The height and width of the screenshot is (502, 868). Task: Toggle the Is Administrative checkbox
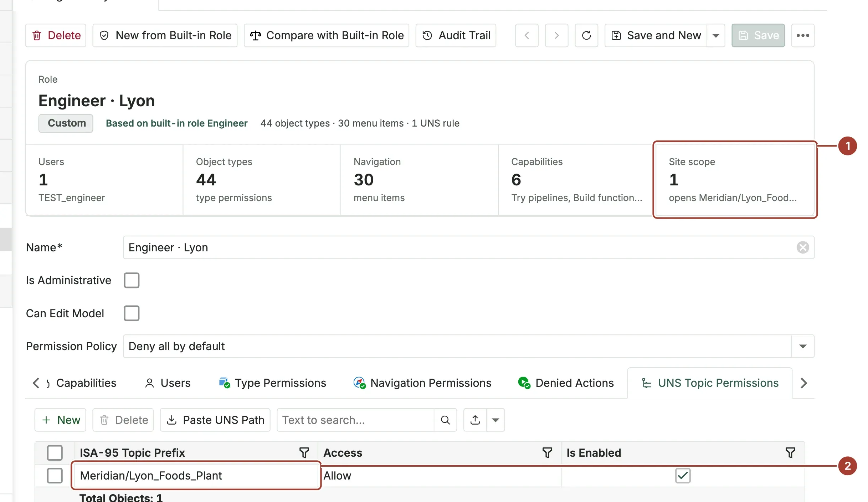(132, 280)
